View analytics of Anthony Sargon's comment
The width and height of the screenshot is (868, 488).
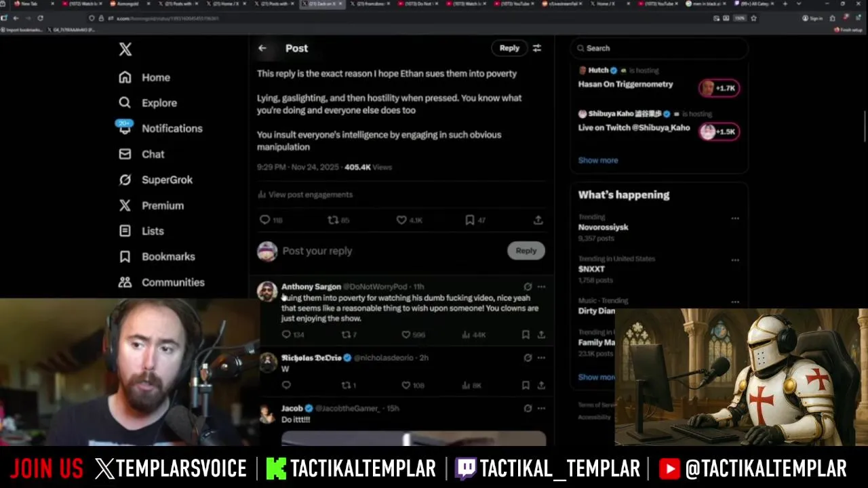[x=467, y=335]
